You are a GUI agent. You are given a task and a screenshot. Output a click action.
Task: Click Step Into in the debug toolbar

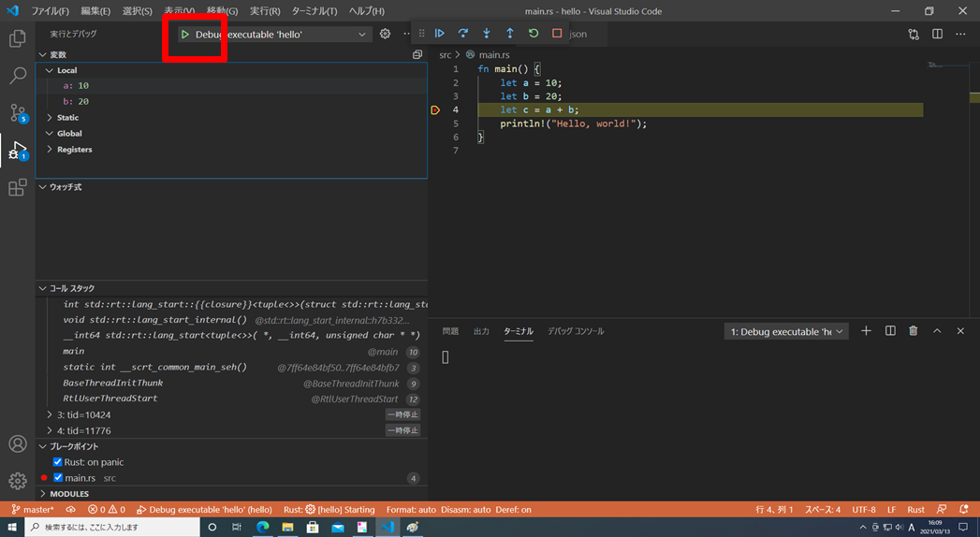coord(486,33)
